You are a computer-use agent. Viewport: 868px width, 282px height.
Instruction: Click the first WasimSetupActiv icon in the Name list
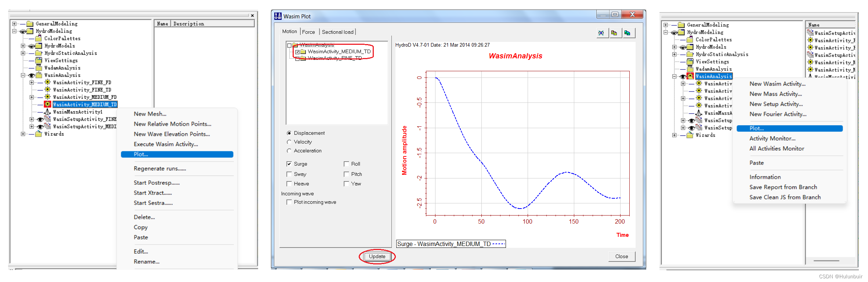(810, 33)
